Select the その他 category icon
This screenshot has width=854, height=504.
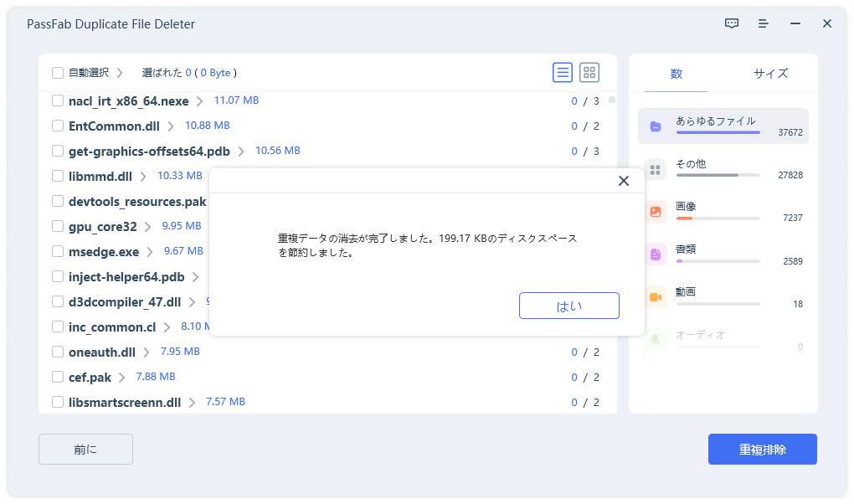point(656,169)
